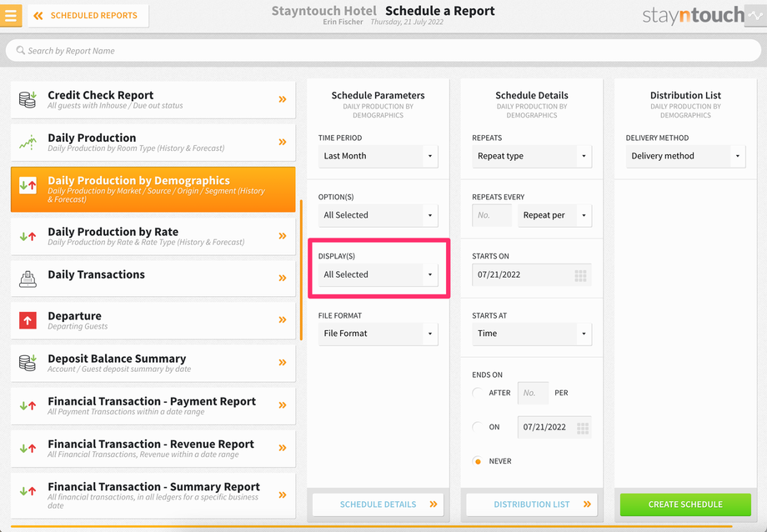Viewport: 767px width, 532px height.
Task: Open the Starts At Time dropdown
Action: tap(532, 334)
